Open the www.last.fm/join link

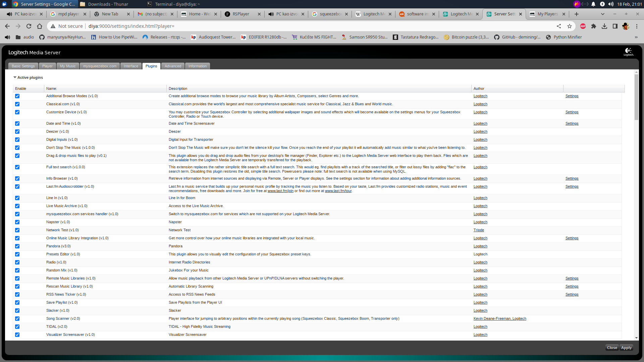[280, 191]
